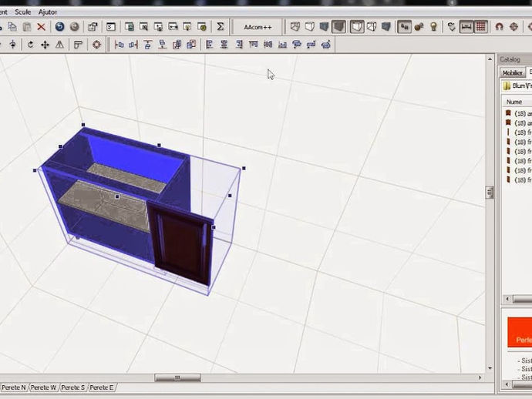Click the materials spheres icon

(x=419, y=26)
